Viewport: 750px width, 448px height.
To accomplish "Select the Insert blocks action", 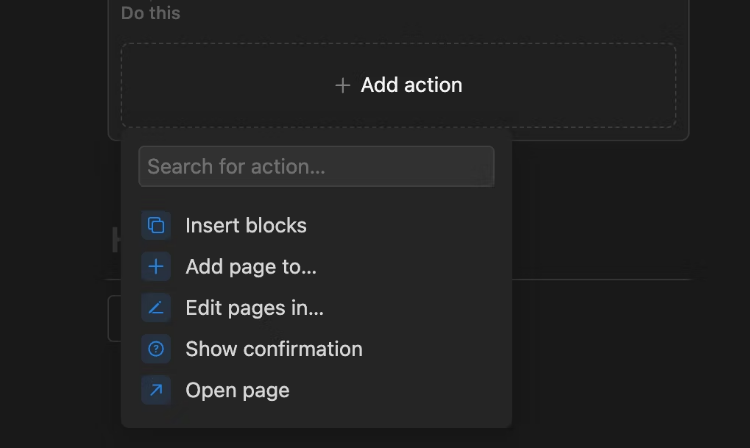I will click(x=316, y=225).
